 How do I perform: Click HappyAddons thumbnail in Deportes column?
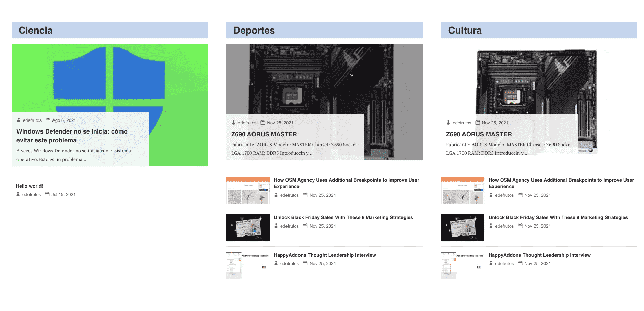pos(248,265)
